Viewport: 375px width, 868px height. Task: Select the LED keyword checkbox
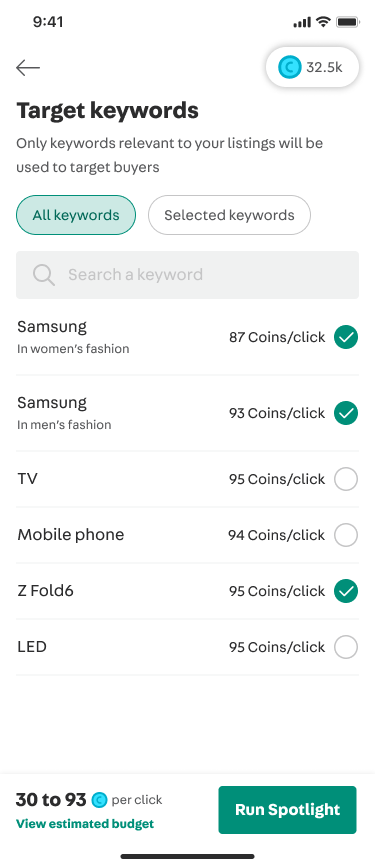[x=346, y=647]
